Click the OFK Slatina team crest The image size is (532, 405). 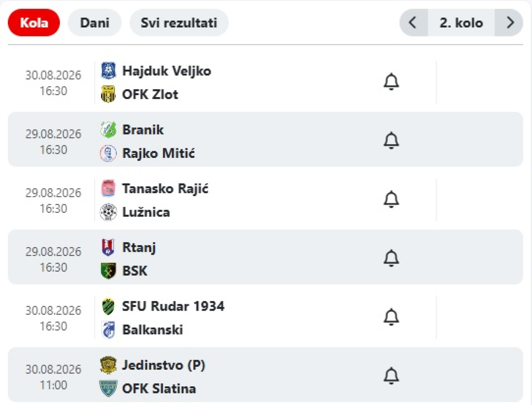pos(108,388)
